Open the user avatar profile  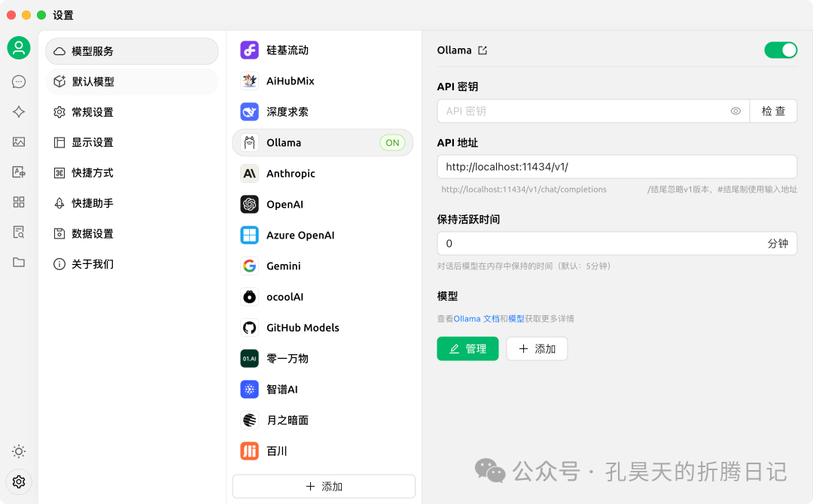pos(19,48)
